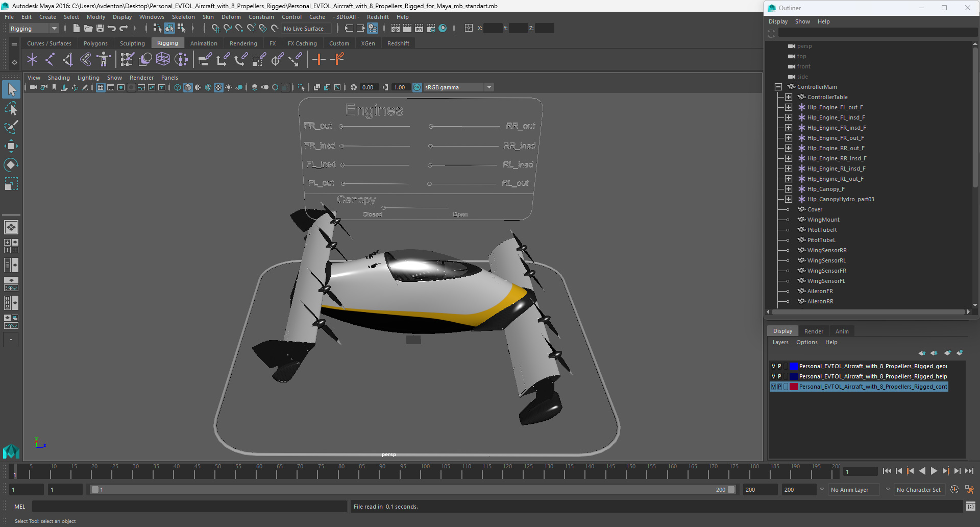Viewport: 980px width, 527px height.
Task: Click the New Scene icon
Action: [76, 28]
